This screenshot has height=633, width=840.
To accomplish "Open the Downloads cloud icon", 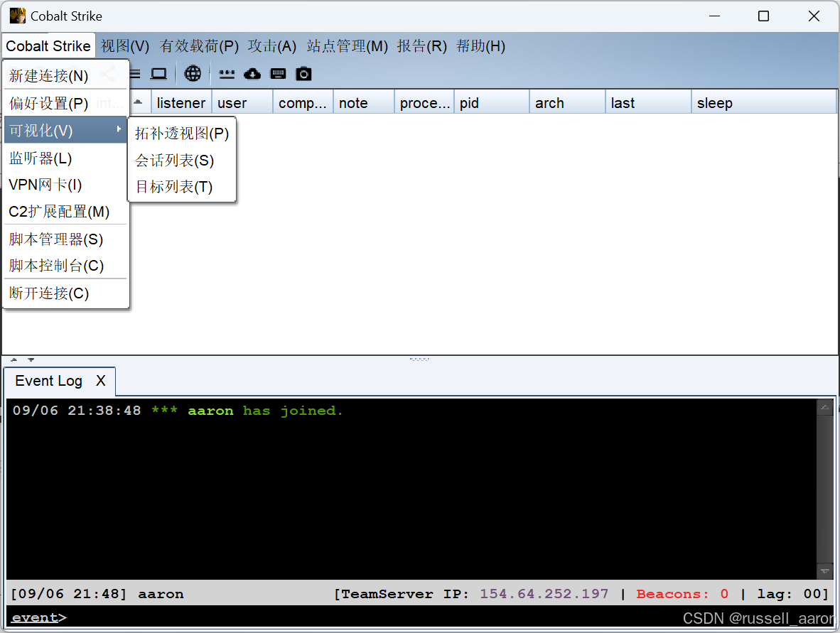I will click(252, 73).
